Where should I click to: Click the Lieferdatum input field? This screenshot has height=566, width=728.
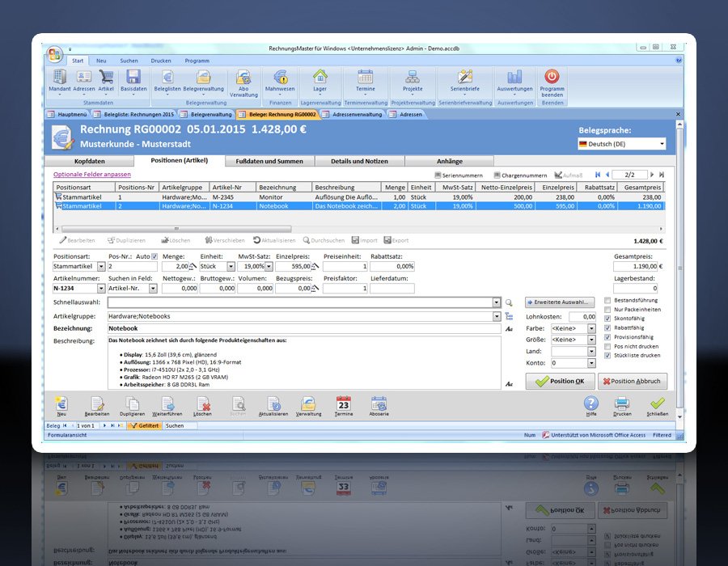click(392, 289)
